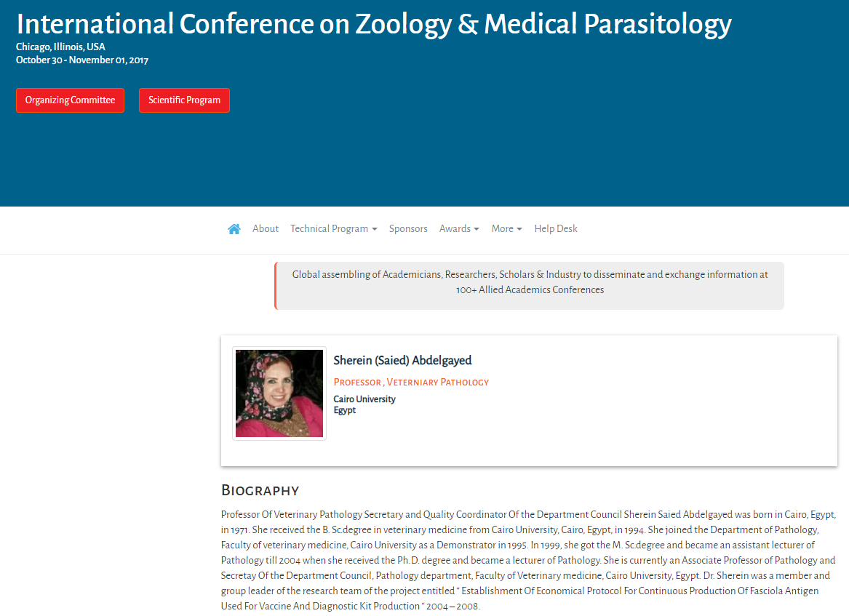The height and width of the screenshot is (616, 849).
Task: Open the Scientific Program page
Action: coord(184,100)
